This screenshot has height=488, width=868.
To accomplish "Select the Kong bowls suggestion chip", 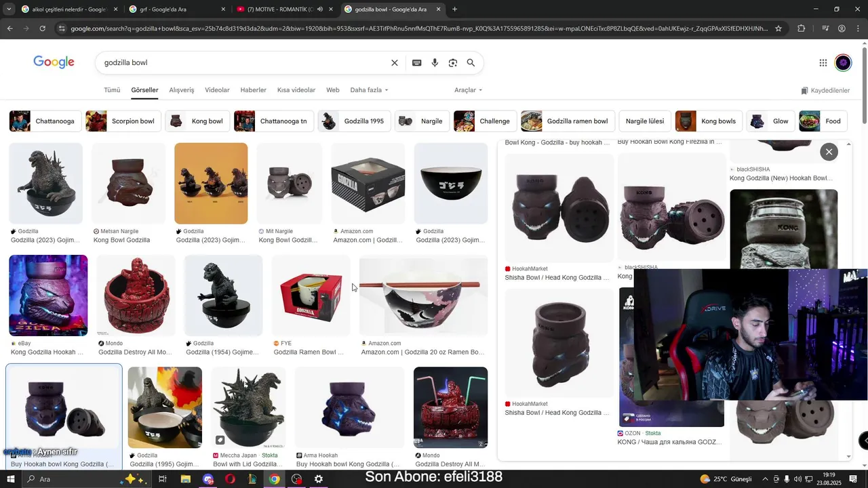I will (x=709, y=121).
